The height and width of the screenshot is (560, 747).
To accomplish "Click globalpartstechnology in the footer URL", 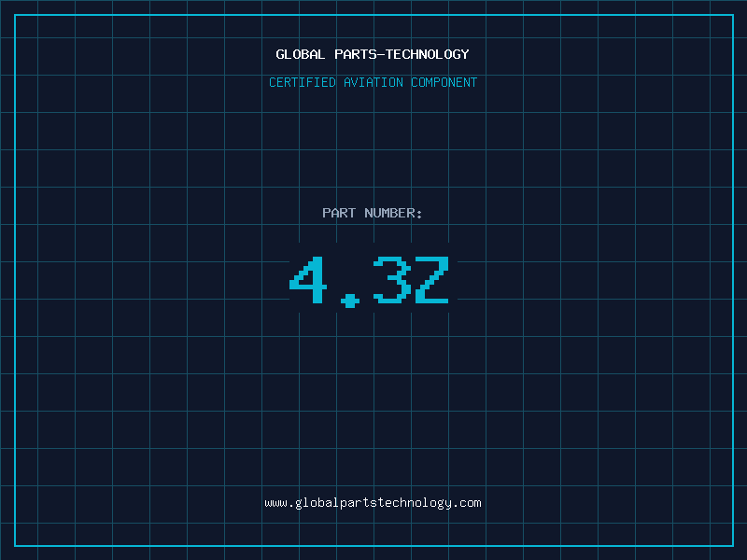I will pos(373,503).
